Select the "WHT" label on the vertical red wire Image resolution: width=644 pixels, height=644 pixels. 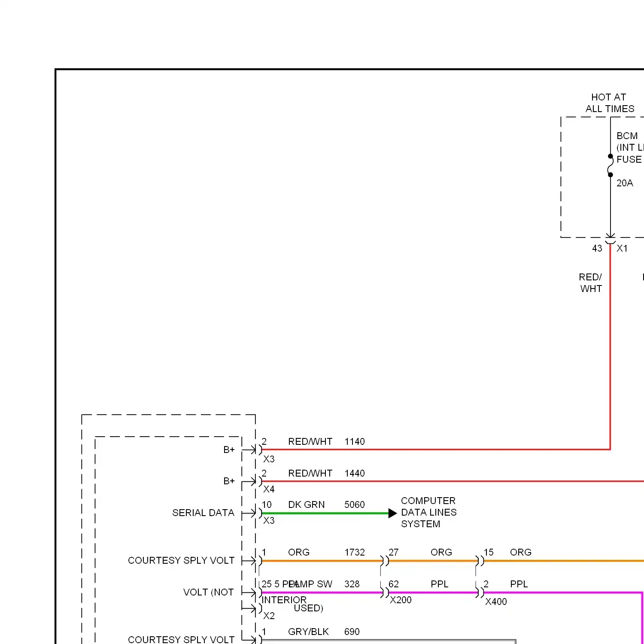[x=591, y=289]
